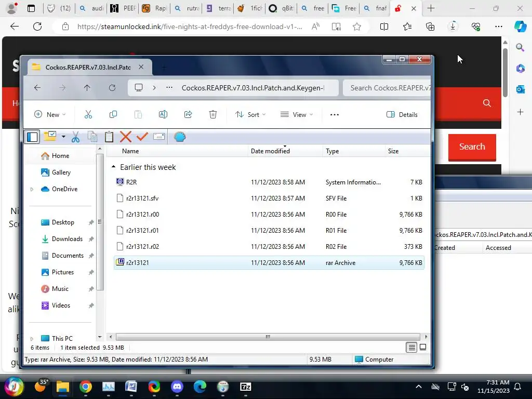Click the browser address bar URL
Screen dimensions: 532x399
[x=189, y=26]
